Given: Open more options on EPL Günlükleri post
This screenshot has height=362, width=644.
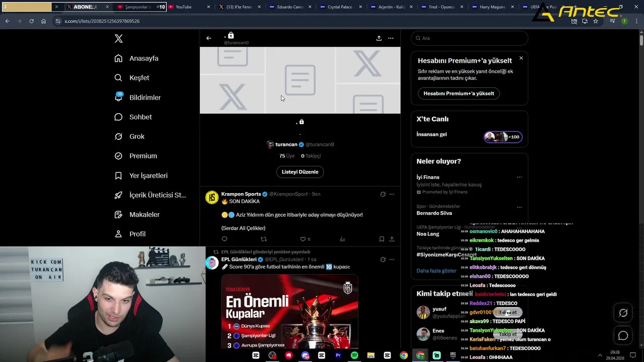Looking at the screenshot, I should click(x=392, y=259).
